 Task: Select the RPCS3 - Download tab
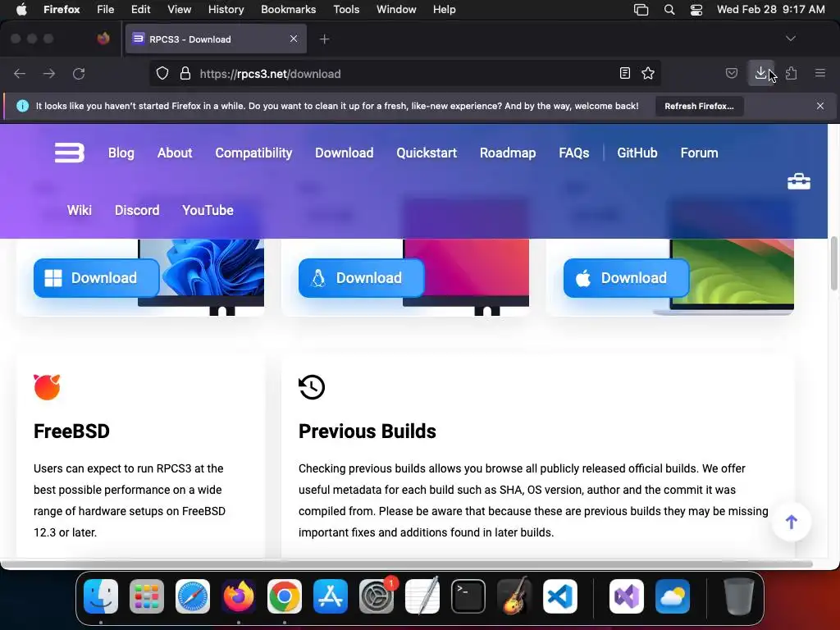pos(216,39)
